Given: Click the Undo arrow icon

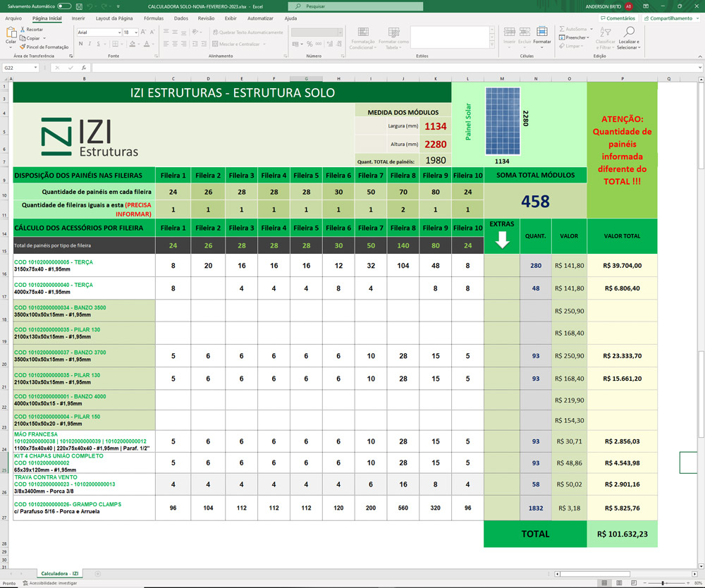Looking at the screenshot, I should [x=90, y=6].
